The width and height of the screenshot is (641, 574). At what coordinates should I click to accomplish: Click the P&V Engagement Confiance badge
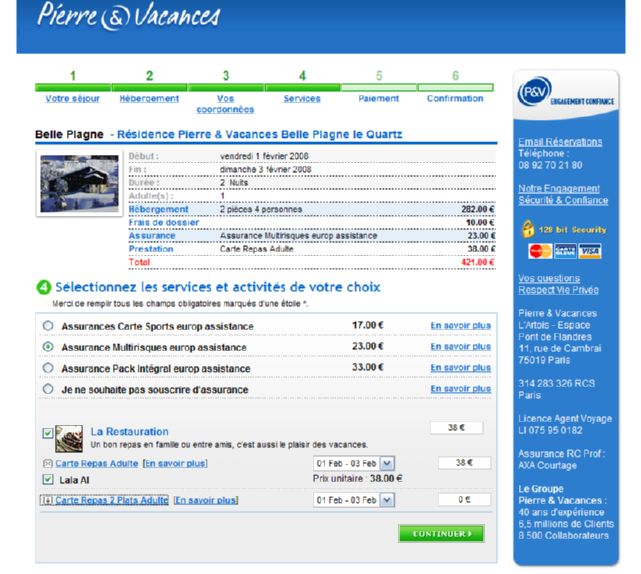point(566,94)
